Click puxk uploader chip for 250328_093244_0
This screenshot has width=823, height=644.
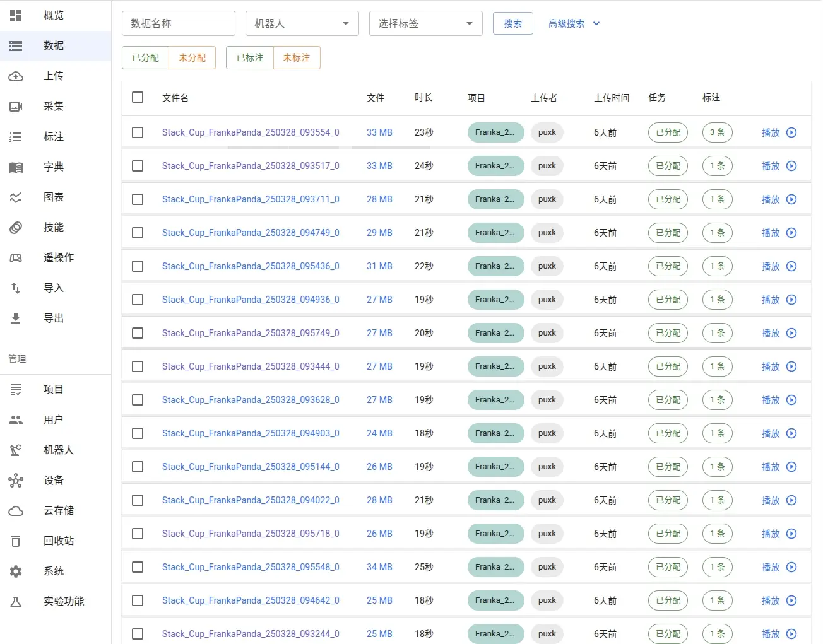point(547,634)
